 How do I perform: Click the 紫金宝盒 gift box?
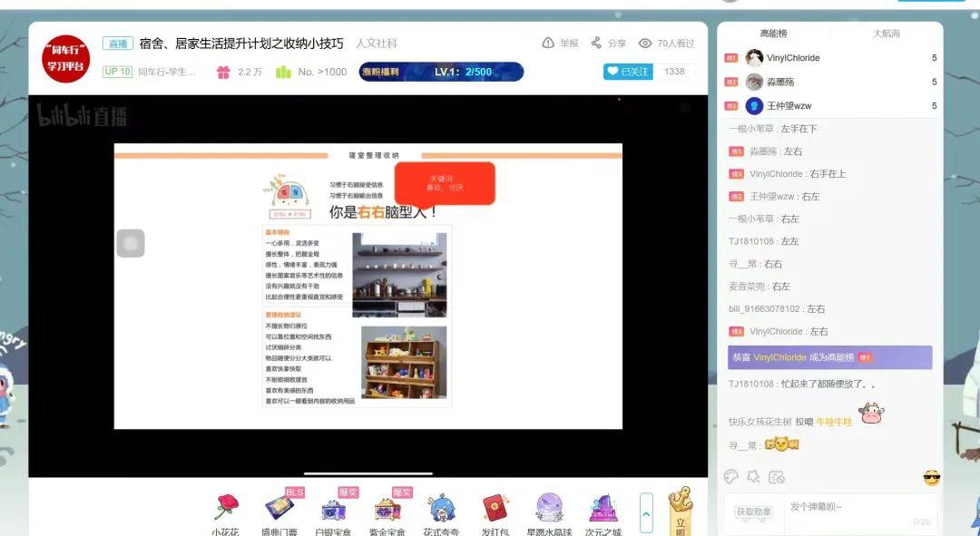386,507
